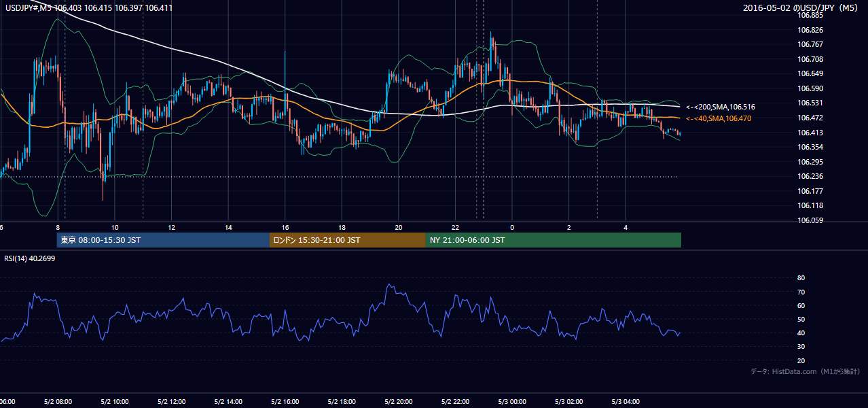This screenshot has width=868, height=408.
Task: Click the 5/2 14:00 time axis label
Action: click(228, 402)
